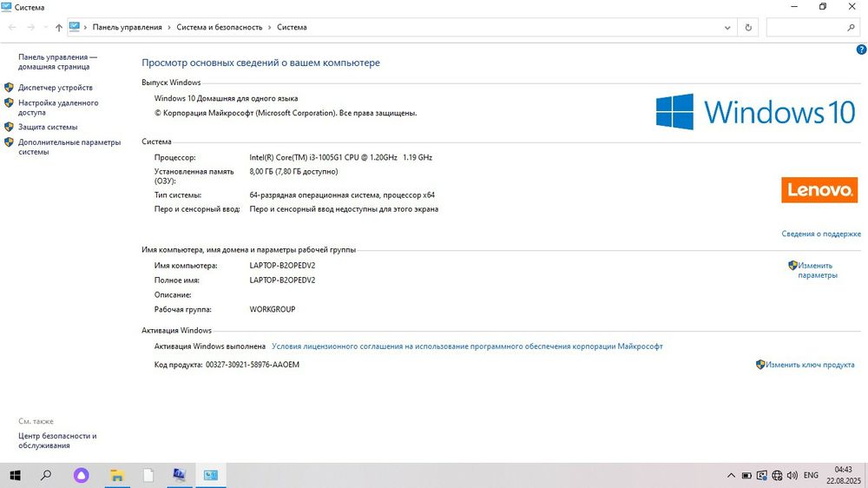Image resolution: width=868 pixels, height=488 pixels.
Task: Open Microsoft license agreement terms link
Action: (467, 346)
